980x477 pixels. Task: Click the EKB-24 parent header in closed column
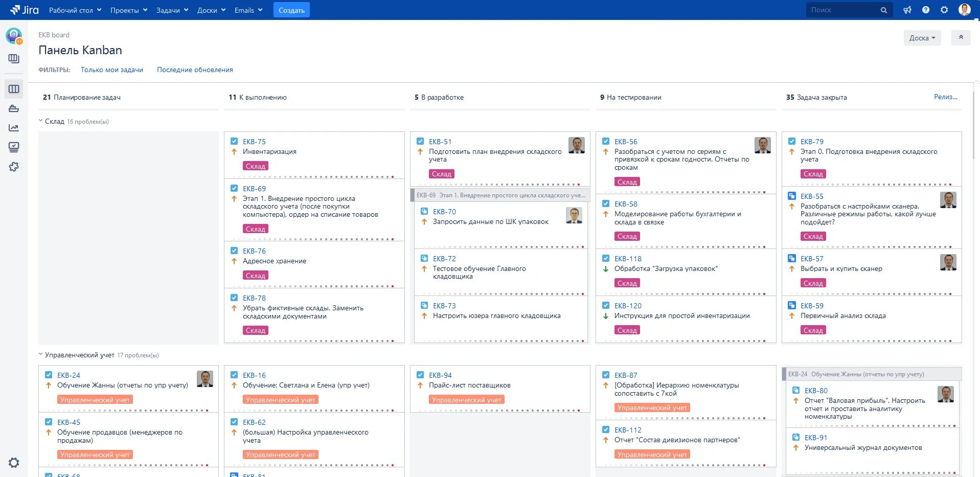(x=872, y=374)
